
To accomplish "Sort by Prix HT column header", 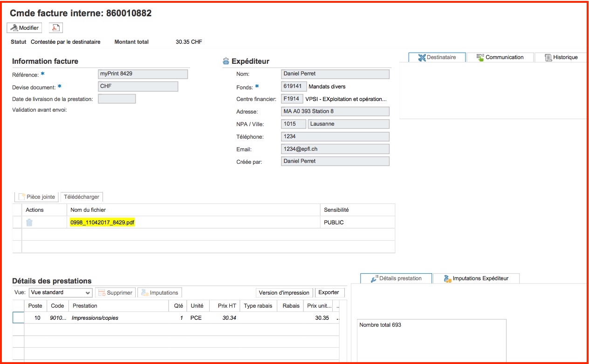I will tap(226, 306).
